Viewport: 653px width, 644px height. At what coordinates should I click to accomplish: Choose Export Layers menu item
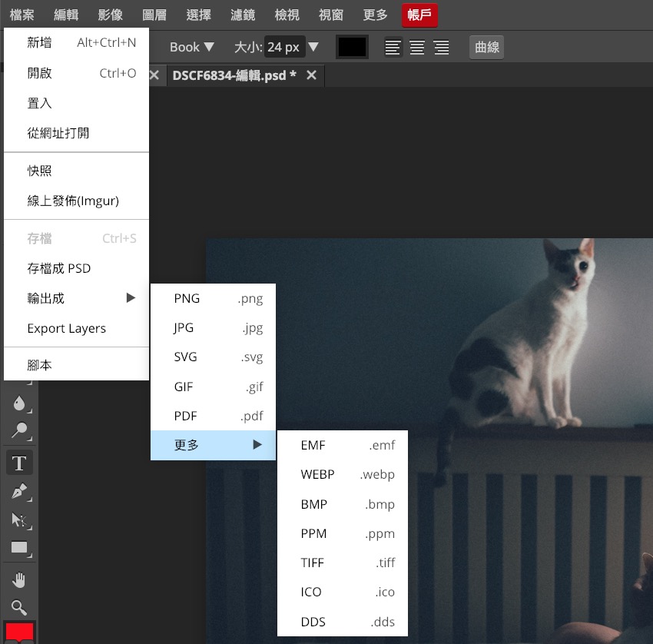point(76,328)
